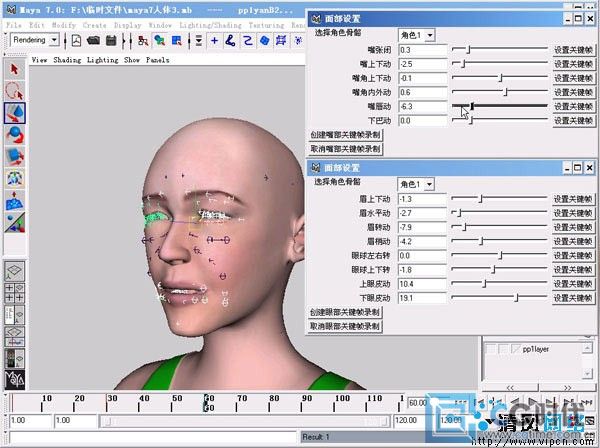This screenshot has height=448, width=600.
Task: Click the range end field 120.00
Action: coord(408,420)
